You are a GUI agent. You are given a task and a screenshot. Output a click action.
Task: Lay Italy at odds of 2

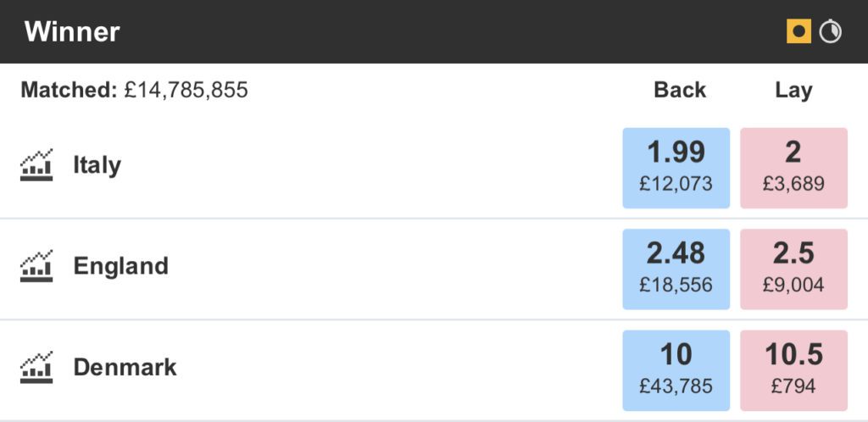pyautogui.click(x=793, y=168)
